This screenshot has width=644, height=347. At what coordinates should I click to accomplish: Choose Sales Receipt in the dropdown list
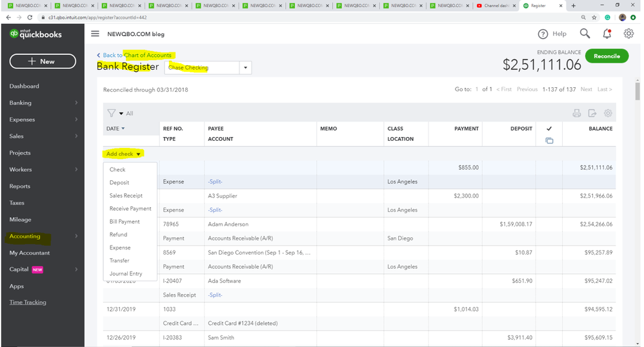[126, 195]
